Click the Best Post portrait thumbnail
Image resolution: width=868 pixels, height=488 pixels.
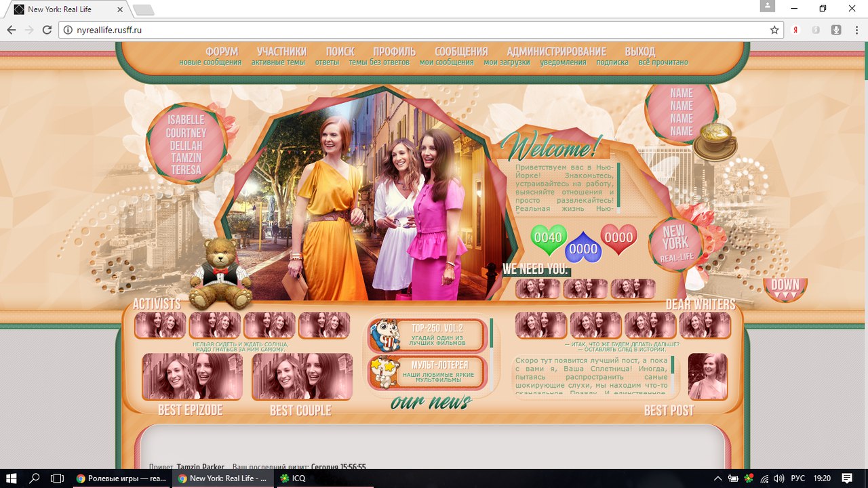(707, 376)
